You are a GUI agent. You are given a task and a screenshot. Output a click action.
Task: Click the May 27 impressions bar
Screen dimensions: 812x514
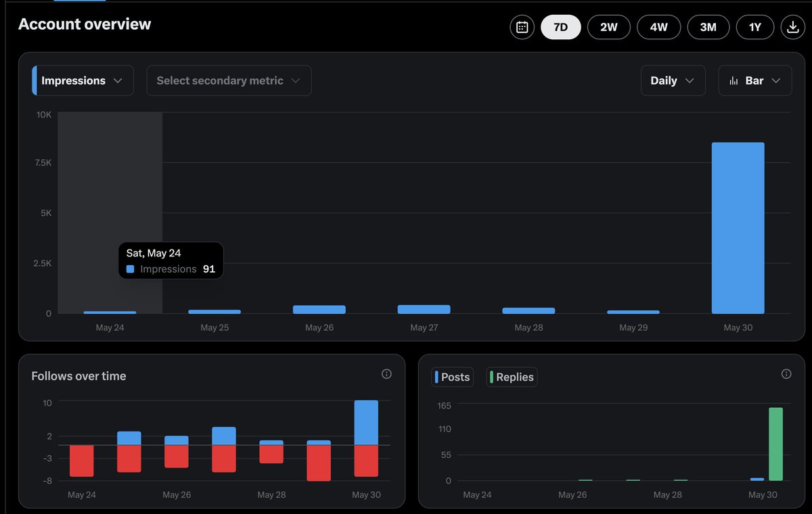pos(424,309)
